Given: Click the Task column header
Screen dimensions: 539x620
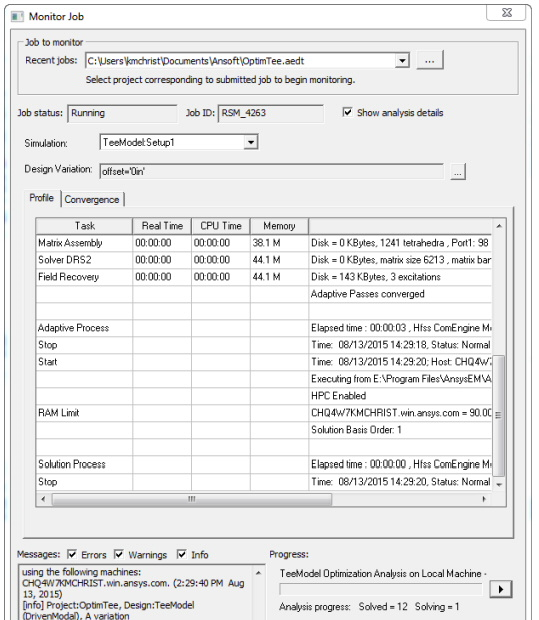Looking at the screenshot, I should coord(84,226).
